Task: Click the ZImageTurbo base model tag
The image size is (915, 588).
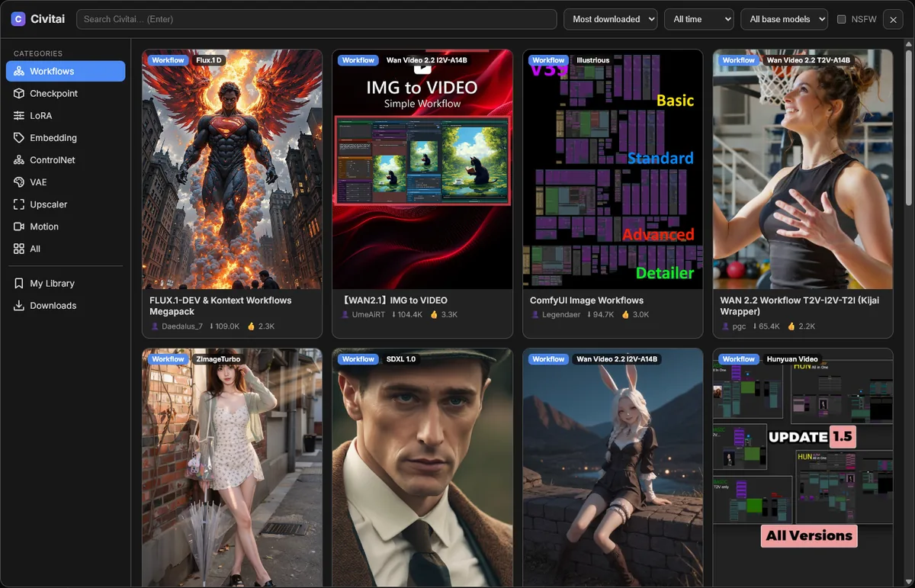Action: pyautogui.click(x=218, y=359)
